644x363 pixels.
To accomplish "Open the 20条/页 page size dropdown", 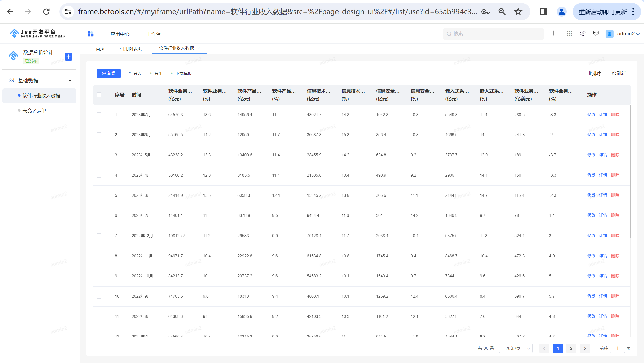I will click(515, 348).
